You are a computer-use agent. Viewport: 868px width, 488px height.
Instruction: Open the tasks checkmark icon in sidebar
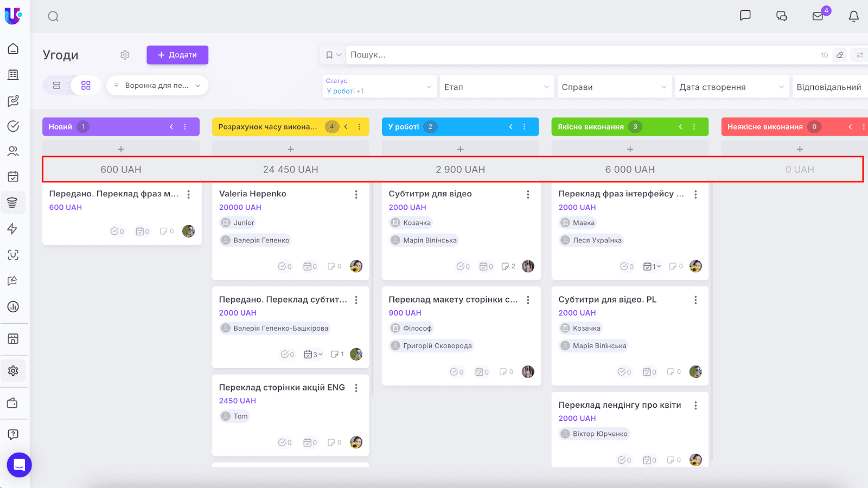click(13, 126)
